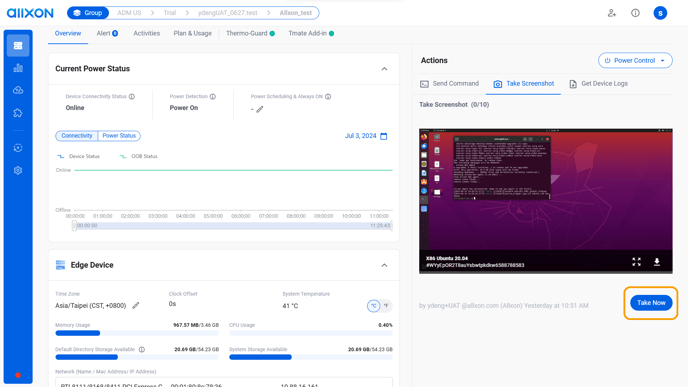Click the Take Now button
The height and width of the screenshot is (387, 688).
click(x=651, y=303)
